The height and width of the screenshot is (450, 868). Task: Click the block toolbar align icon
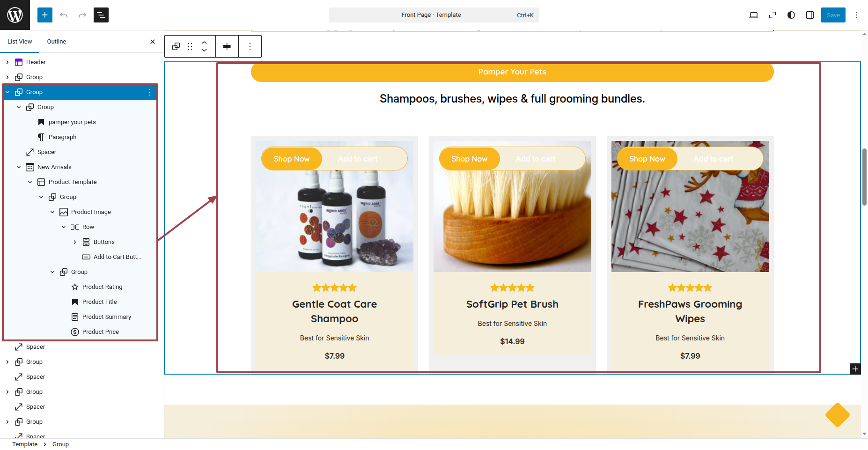coord(227,46)
